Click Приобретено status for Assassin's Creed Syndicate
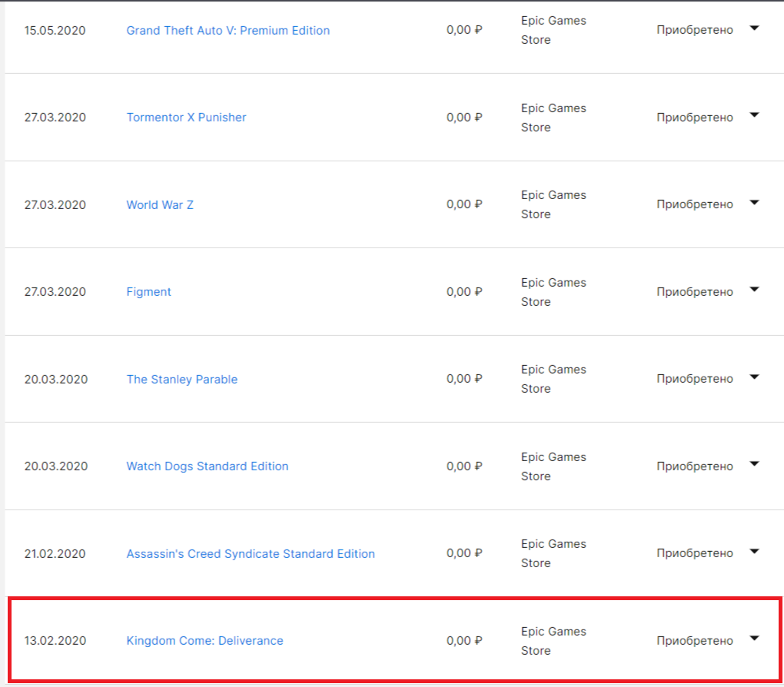 pyautogui.click(x=695, y=553)
